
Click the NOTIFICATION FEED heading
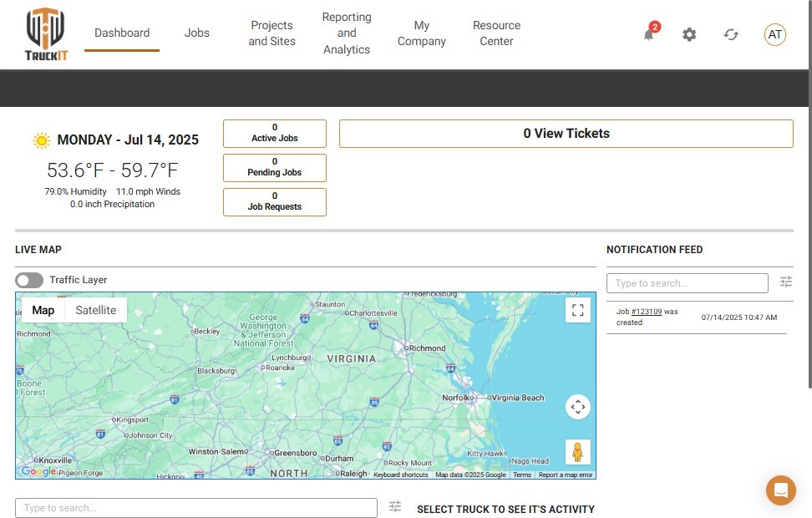[x=655, y=250]
